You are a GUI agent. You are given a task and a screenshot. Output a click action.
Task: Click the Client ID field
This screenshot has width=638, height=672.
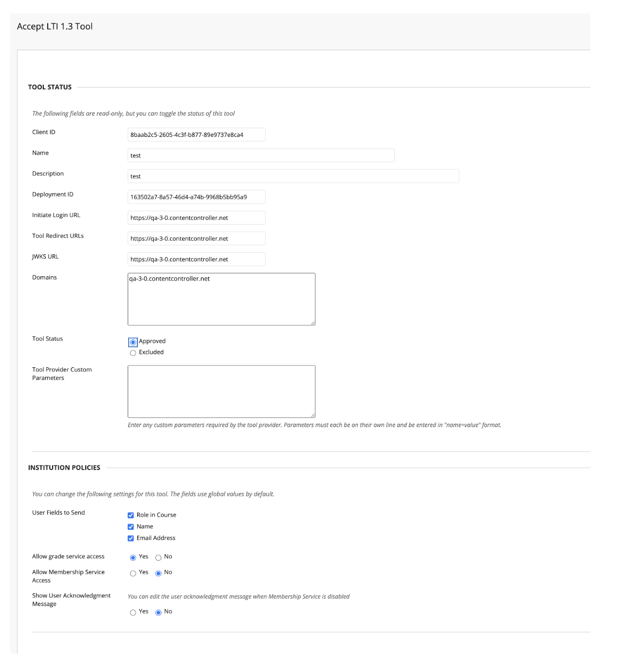tap(197, 134)
